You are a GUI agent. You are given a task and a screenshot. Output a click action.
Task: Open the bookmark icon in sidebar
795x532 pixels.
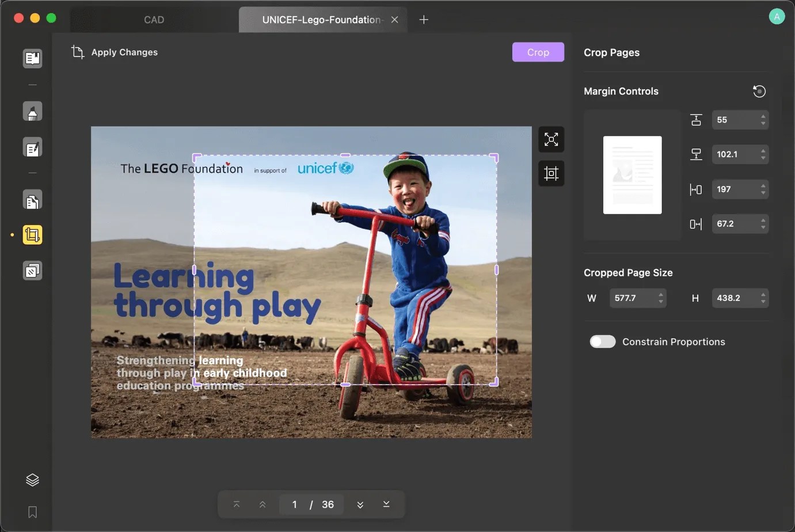point(32,512)
